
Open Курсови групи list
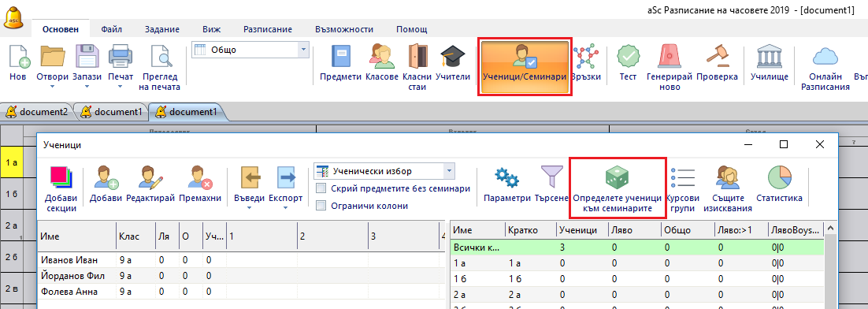point(683,189)
